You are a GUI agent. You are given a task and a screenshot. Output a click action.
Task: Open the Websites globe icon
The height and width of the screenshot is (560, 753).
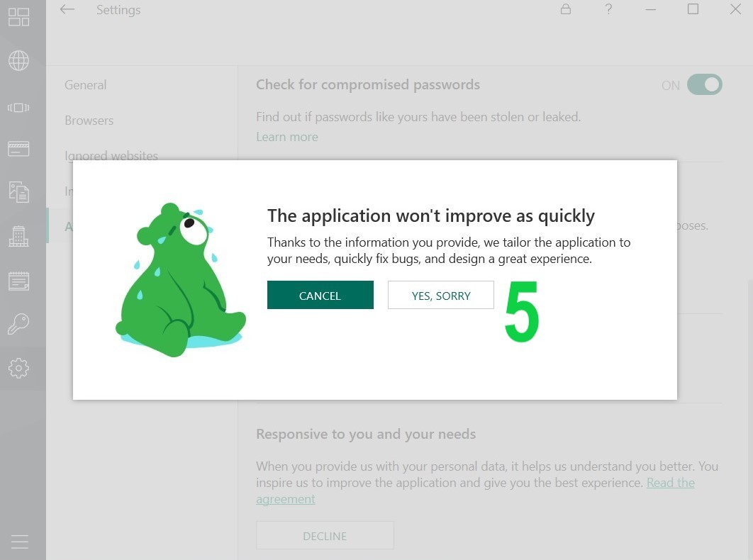click(x=18, y=61)
